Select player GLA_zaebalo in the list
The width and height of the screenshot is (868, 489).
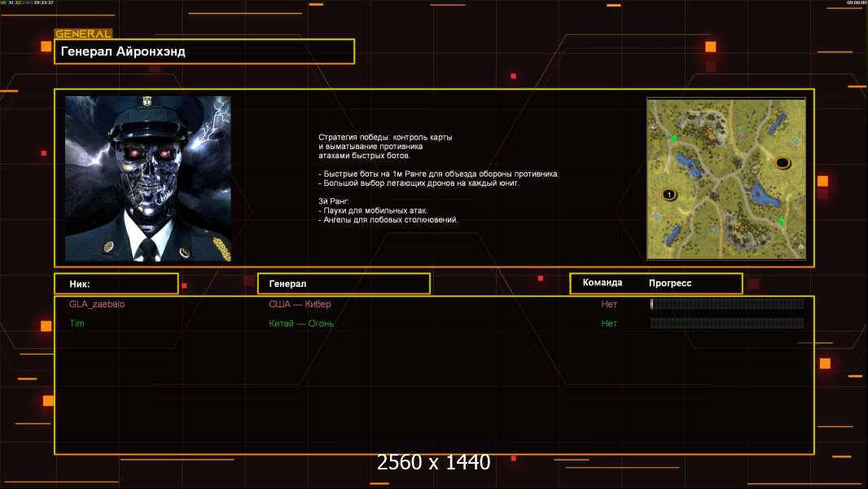[97, 304]
